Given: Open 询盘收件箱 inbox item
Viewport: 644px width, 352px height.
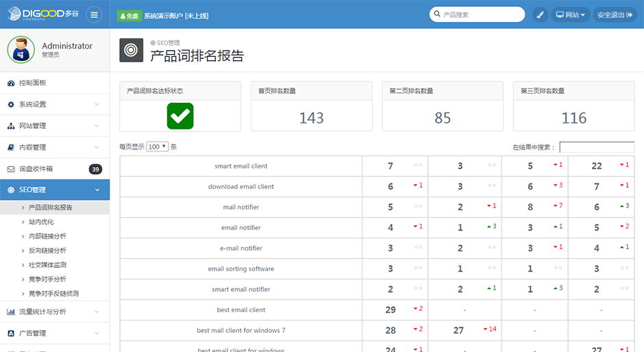Looking at the screenshot, I should coord(36,168).
